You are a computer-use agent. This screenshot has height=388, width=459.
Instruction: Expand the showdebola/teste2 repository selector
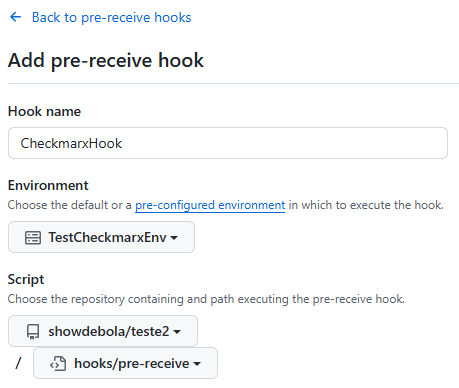pyautogui.click(x=103, y=331)
